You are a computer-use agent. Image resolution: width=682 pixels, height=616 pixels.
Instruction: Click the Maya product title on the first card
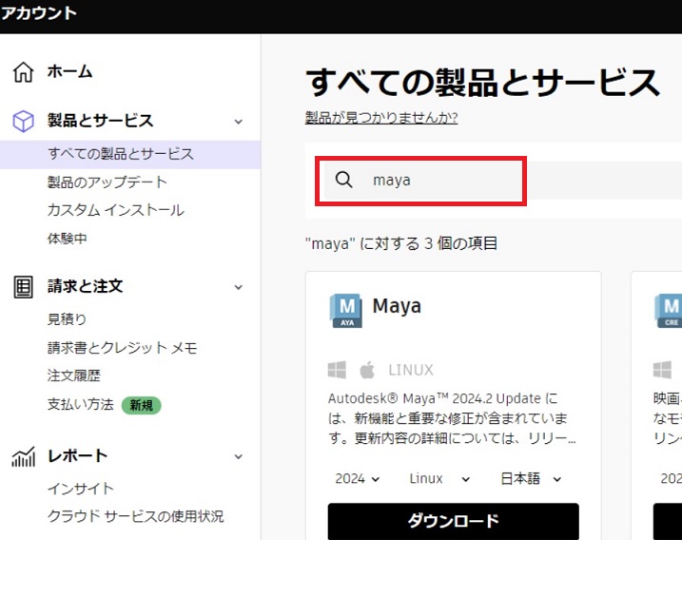coord(397,306)
